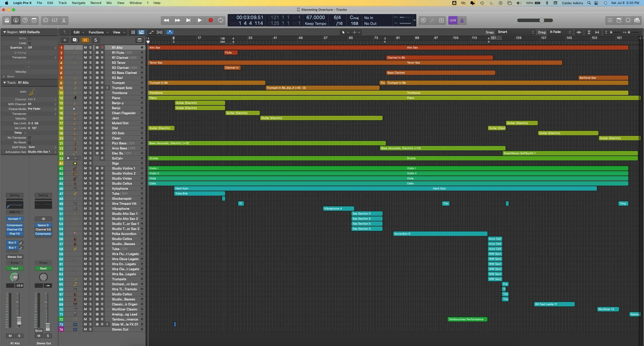Open the Mix menu in menu bar
Image resolution: width=644 pixels, height=346 pixels.
(109, 3)
